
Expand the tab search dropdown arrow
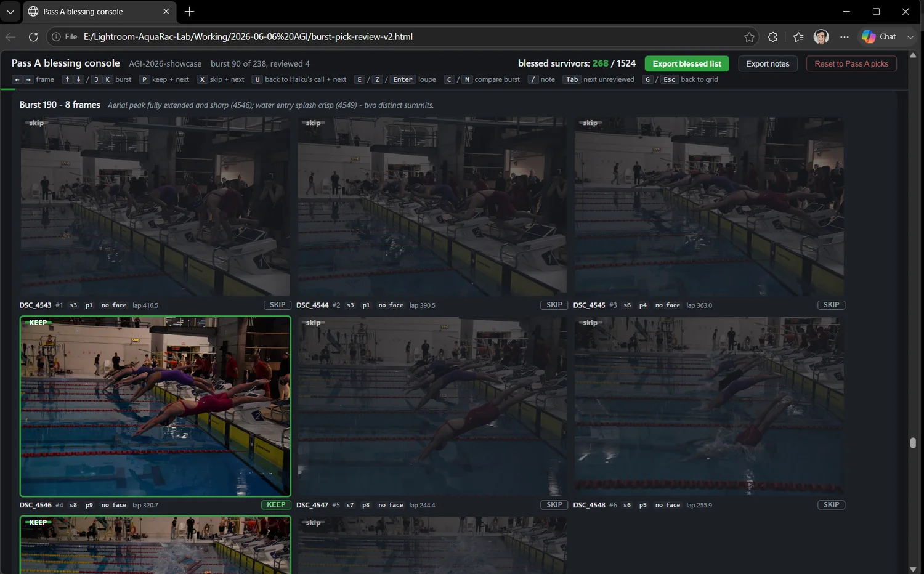tap(10, 12)
